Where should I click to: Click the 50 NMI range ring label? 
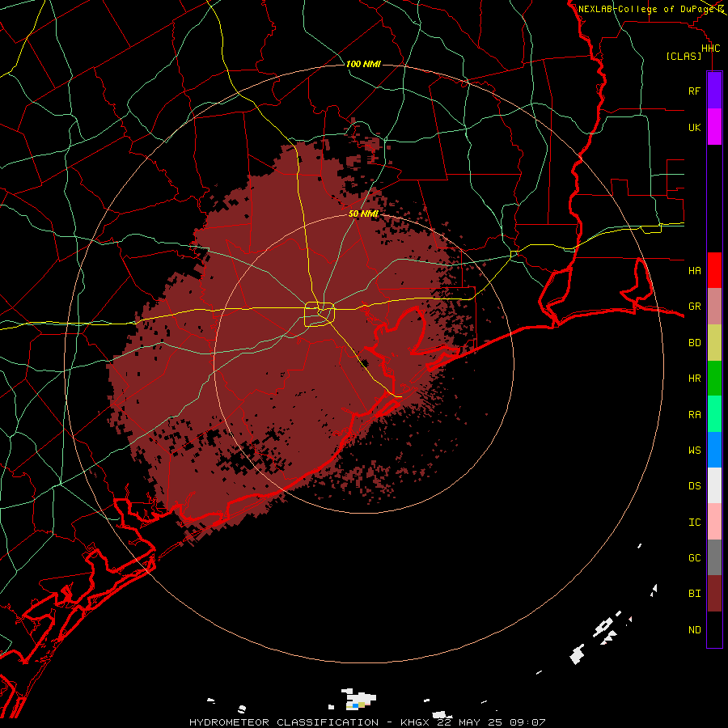click(x=363, y=214)
